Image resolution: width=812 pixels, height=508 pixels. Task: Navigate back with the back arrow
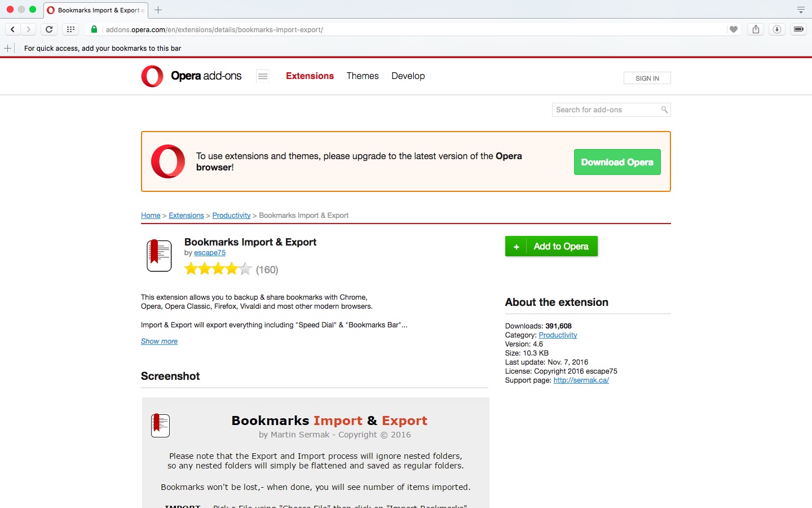point(12,29)
